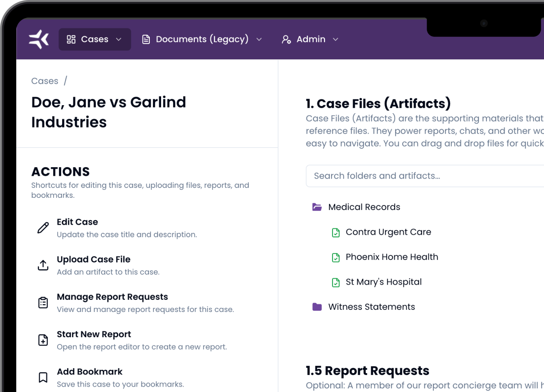Image resolution: width=544 pixels, height=392 pixels.
Task: Go to Cases via the breadcrumb link
Action: pos(45,81)
